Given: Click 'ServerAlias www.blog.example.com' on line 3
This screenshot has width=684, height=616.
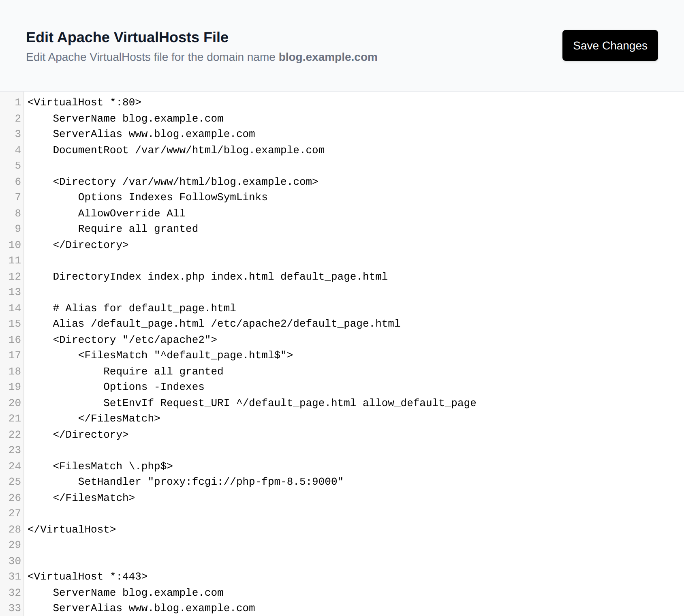Looking at the screenshot, I should (154, 134).
